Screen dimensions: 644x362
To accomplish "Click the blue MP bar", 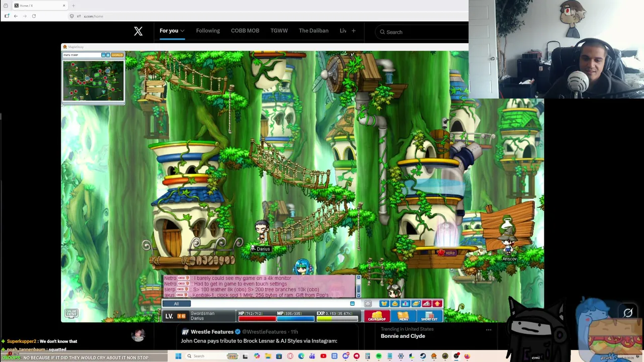I will click(x=295, y=318).
